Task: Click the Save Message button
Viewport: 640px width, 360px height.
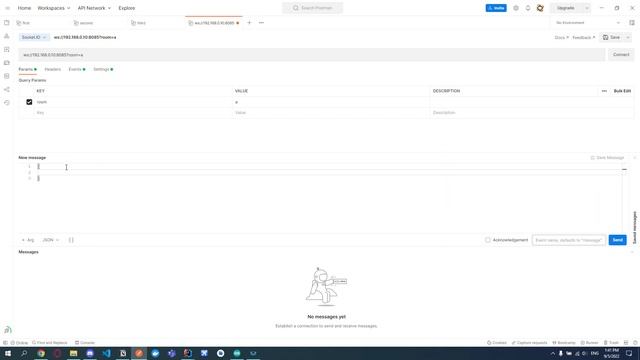Action: (x=607, y=158)
